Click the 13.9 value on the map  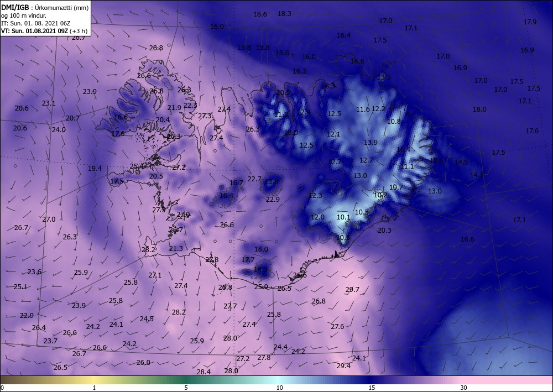(371, 142)
